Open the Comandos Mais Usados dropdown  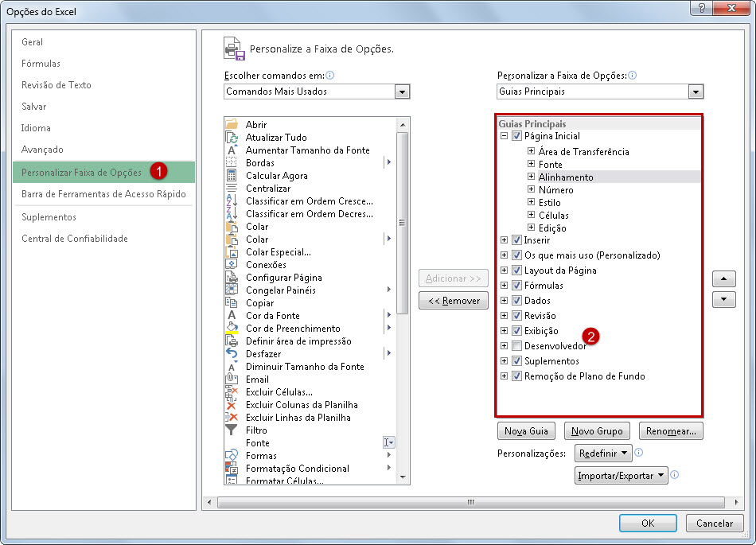[402, 91]
